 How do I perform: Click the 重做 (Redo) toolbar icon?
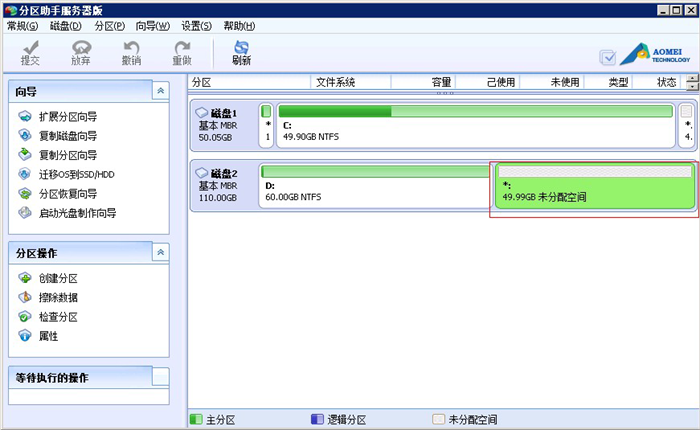(181, 53)
